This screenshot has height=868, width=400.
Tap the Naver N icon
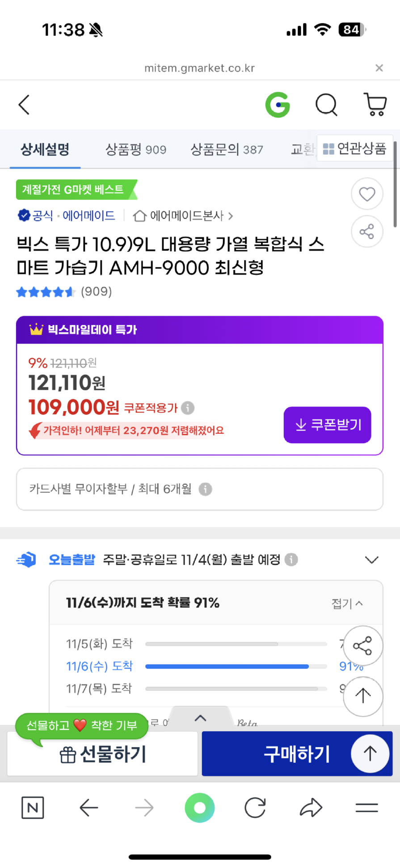click(x=33, y=808)
